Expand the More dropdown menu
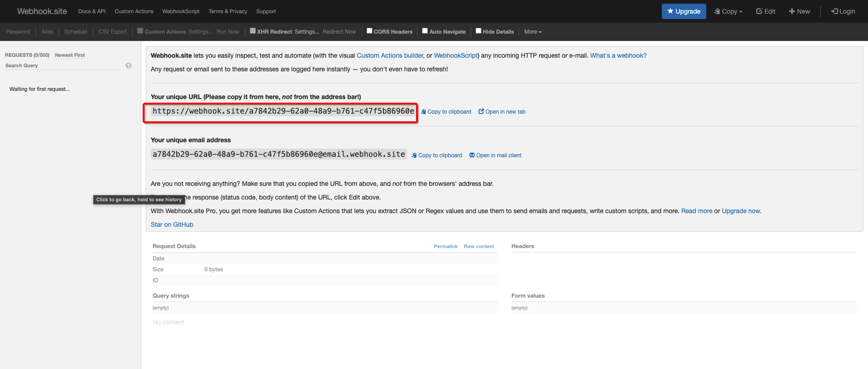The width and height of the screenshot is (868, 369). 532,32
